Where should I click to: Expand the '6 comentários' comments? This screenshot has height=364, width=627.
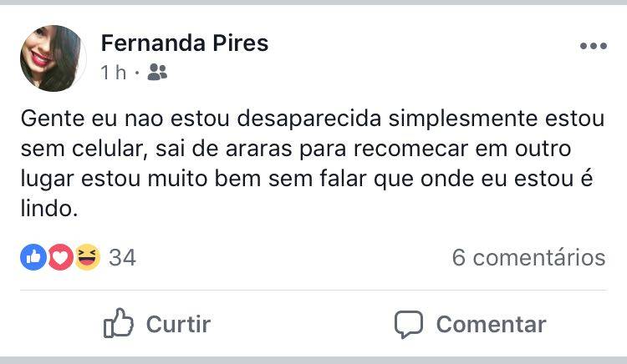click(x=528, y=258)
